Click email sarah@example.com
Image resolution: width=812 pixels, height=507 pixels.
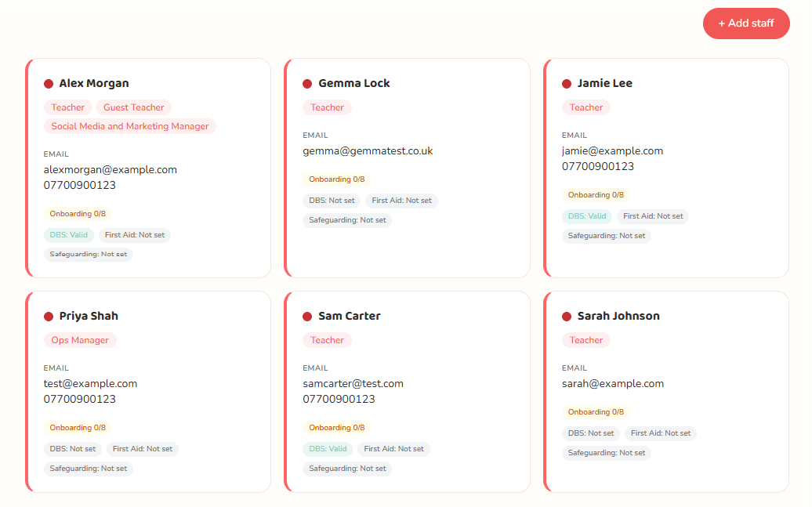pos(613,384)
